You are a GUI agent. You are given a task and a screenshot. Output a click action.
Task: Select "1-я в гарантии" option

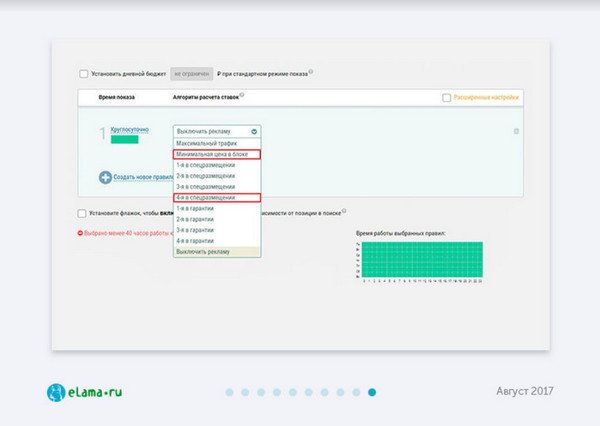[x=217, y=208]
